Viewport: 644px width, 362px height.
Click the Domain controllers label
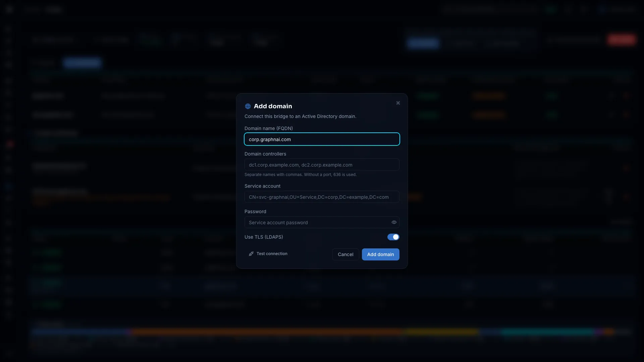(265, 154)
